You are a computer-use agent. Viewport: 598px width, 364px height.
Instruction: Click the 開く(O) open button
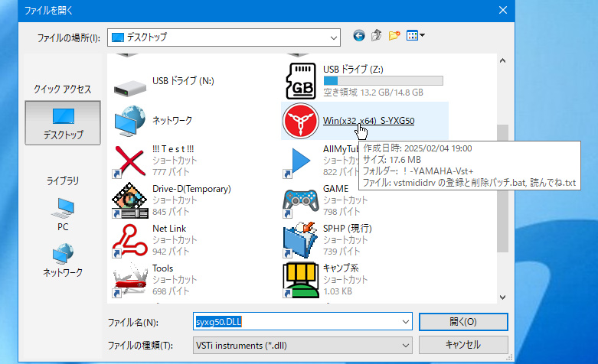pyautogui.click(x=463, y=322)
